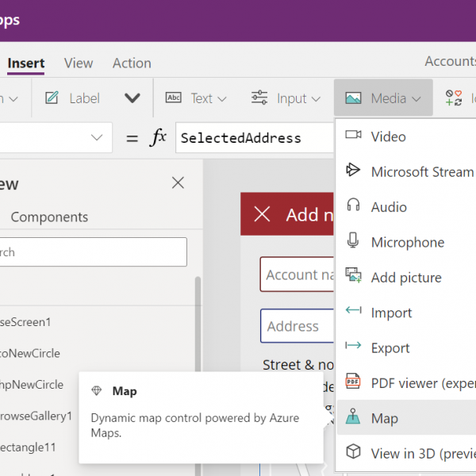Image resolution: width=476 pixels, height=476 pixels.
Task: Open the Insert ribbon tab
Action: (x=26, y=63)
